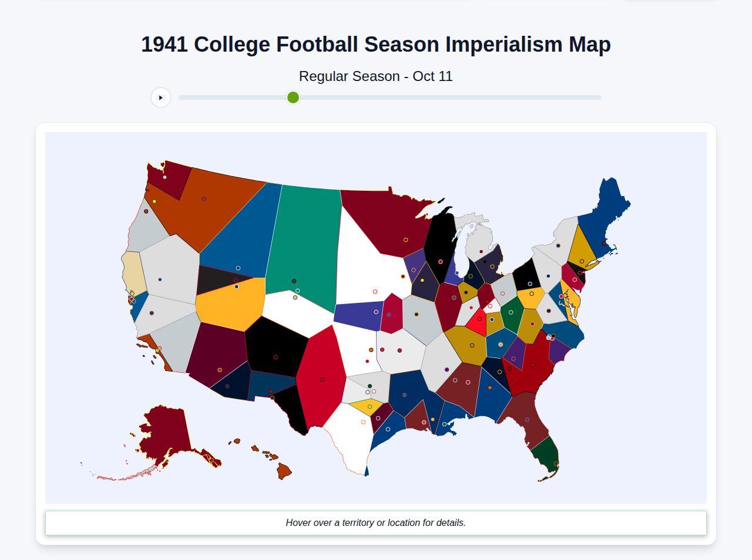This screenshot has width=752, height=560.
Task: Click the red team dot near Maryland
Action: (561, 296)
